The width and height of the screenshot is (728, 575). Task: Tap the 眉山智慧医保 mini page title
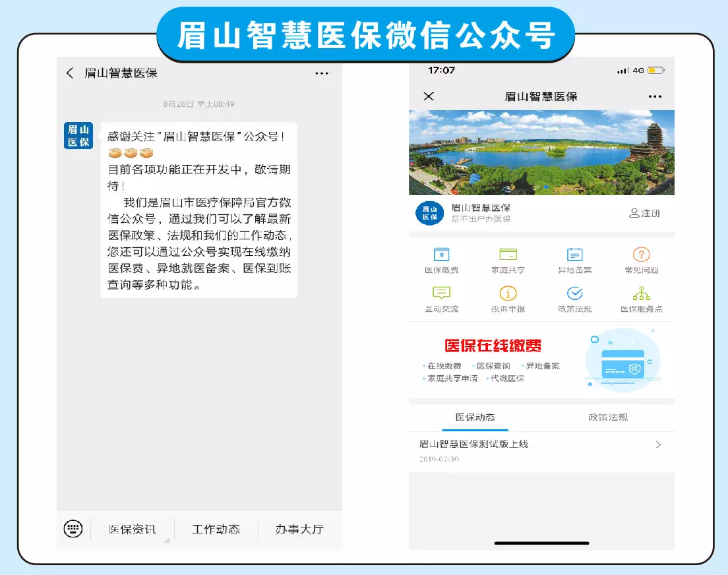point(541,97)
